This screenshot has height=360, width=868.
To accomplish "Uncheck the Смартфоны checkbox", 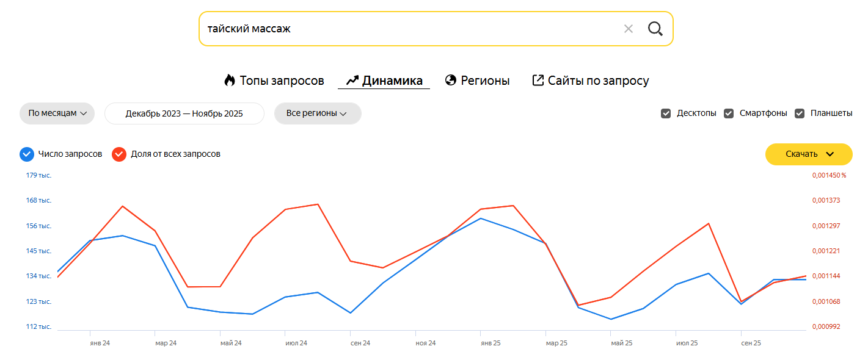I will [x=729, y=113].
